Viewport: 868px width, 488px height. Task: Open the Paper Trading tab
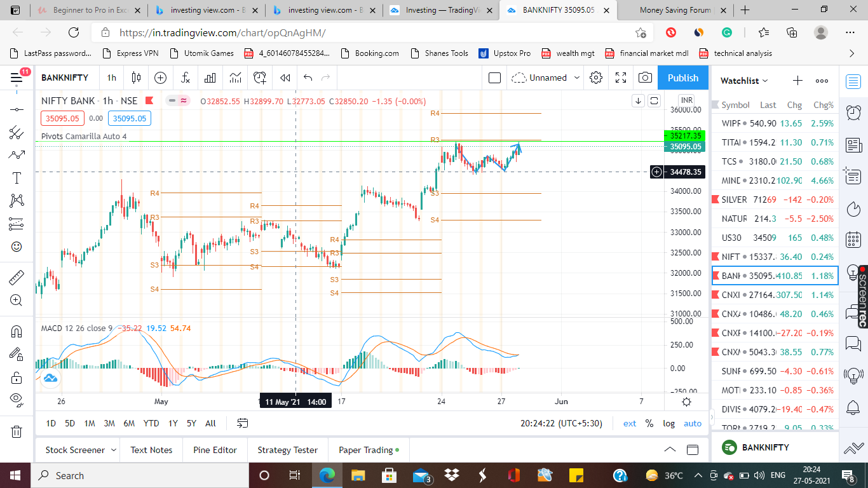point(369,450)
